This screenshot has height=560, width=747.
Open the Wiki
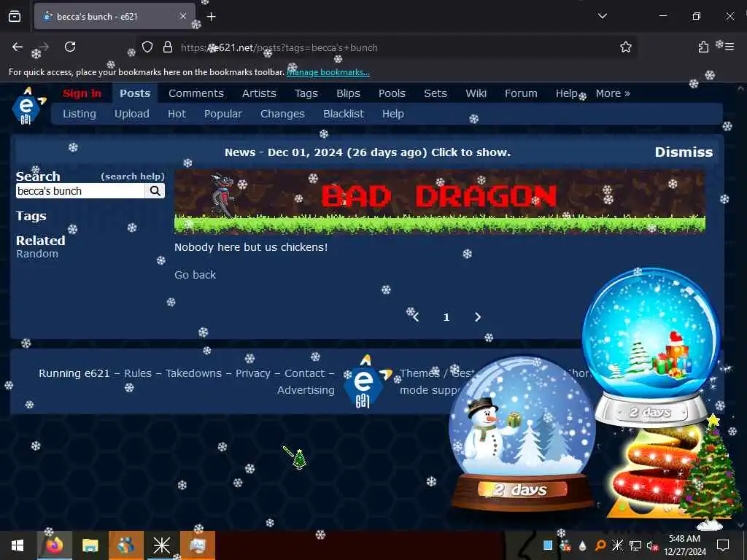pos(476,93)
